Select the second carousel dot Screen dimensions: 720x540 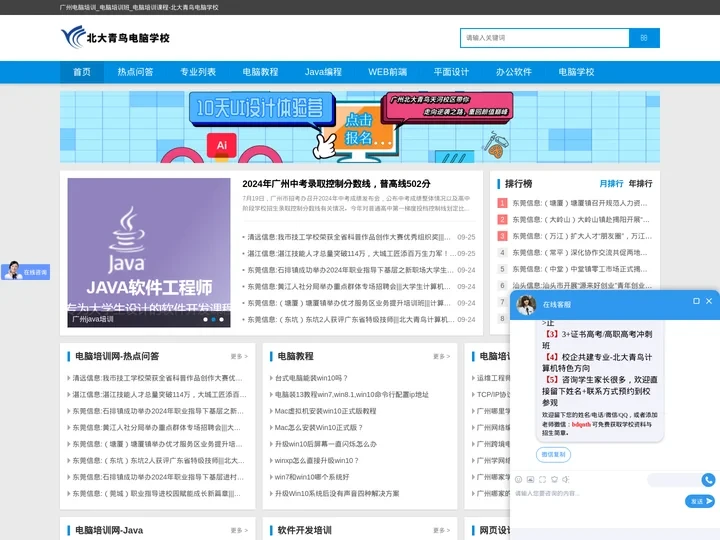click(214, 319)
